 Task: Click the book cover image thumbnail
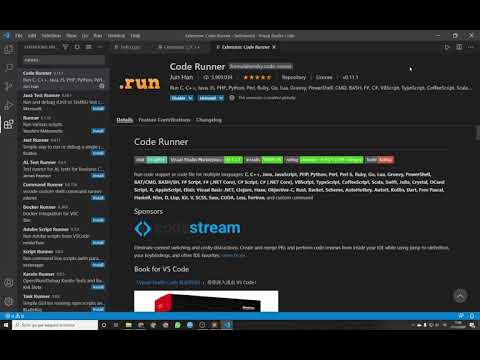click(x=206, y=301)
